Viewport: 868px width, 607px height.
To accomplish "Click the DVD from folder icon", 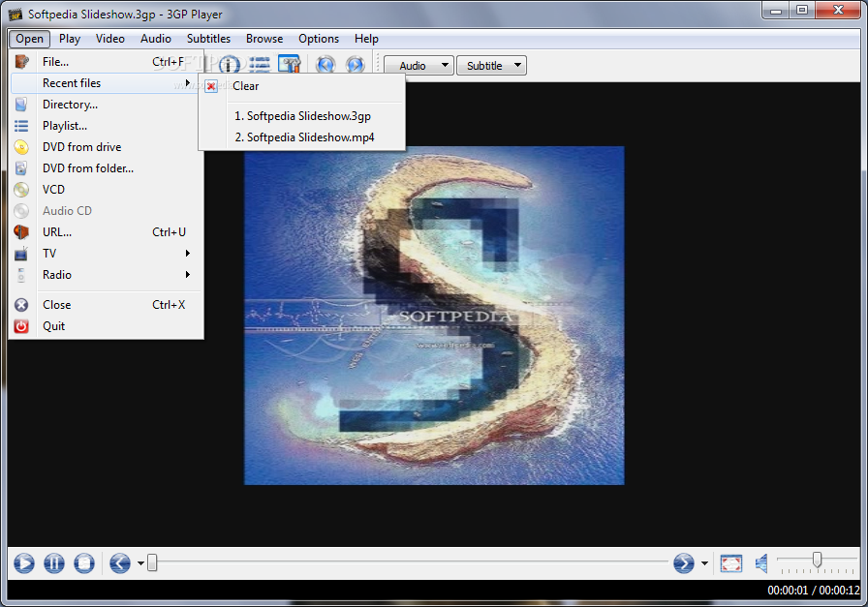I will pos(21,168).
